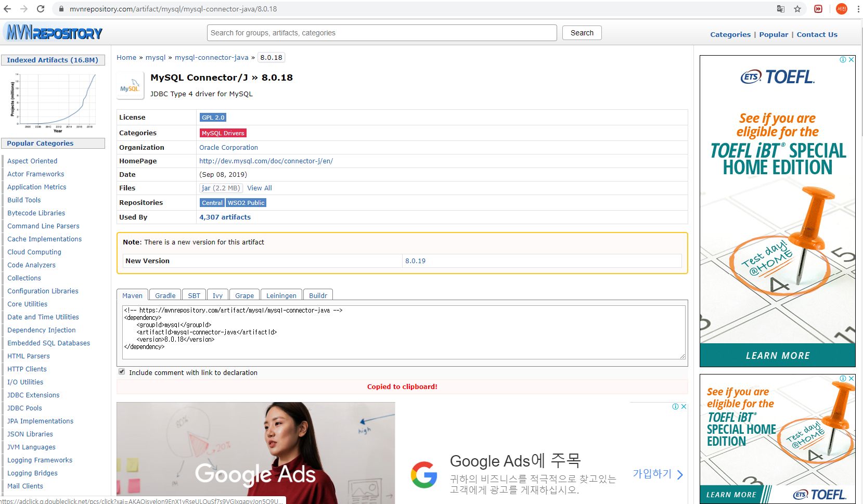The image size is (863, 504).
Task: Click the browser forward arrow
Action: pos(24,9)
